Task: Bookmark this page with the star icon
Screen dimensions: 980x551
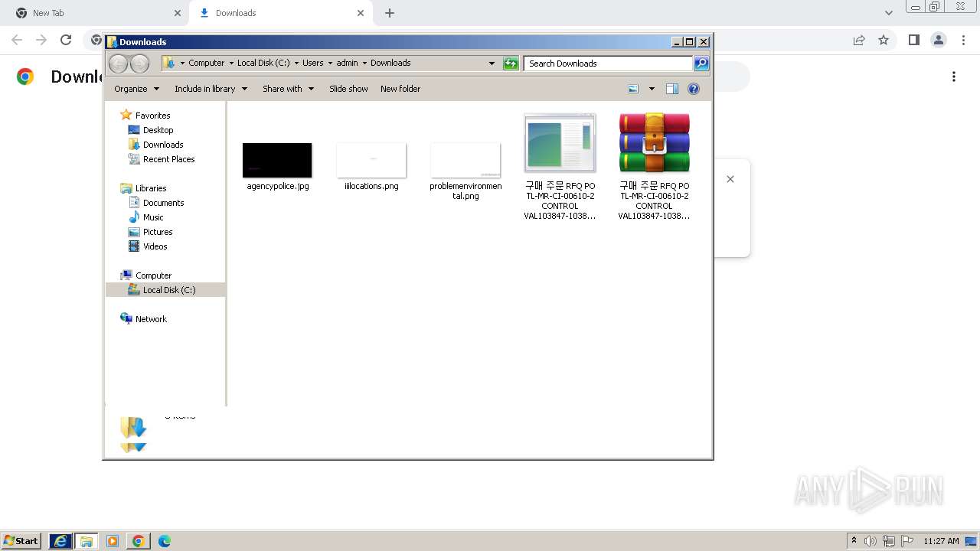Action: tap(884, 40)
